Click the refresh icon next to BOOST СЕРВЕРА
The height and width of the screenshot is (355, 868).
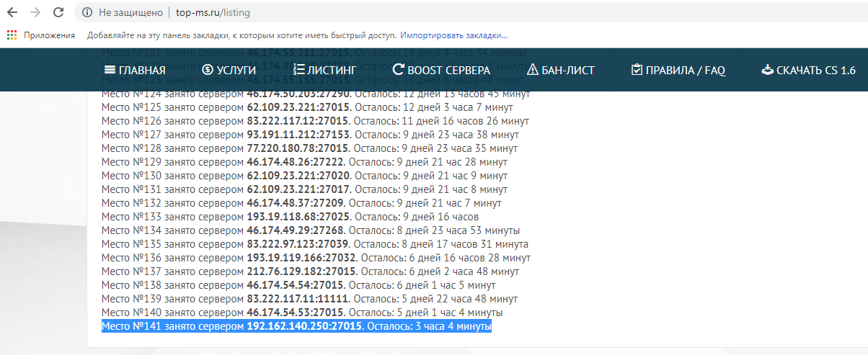pyautogui.click(x=399, y=70)
